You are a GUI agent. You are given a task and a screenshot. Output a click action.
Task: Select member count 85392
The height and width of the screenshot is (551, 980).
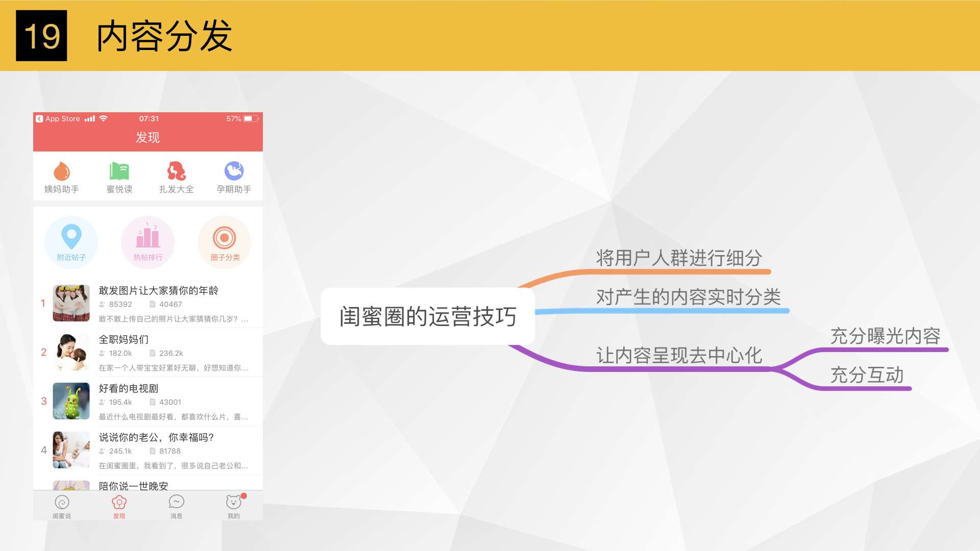tap(120, 304)
